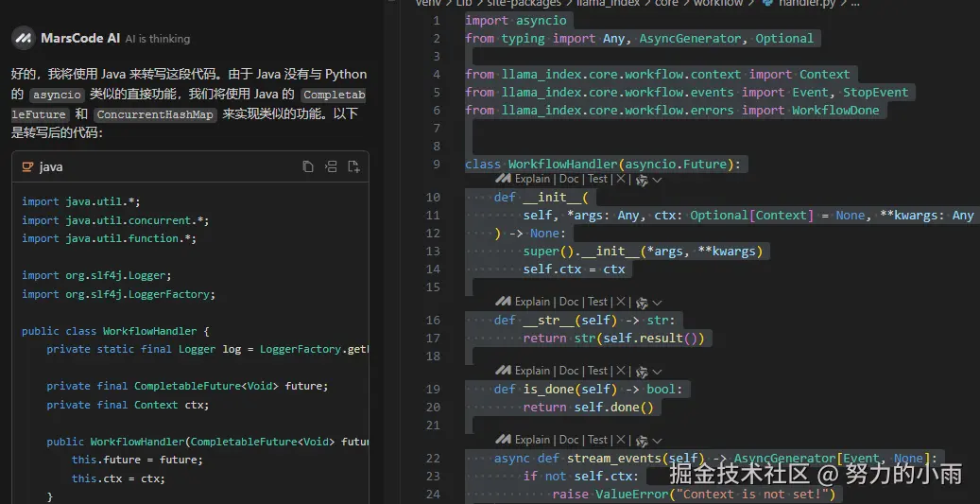Expand chevron in __str__ code lens

(657, 303)
